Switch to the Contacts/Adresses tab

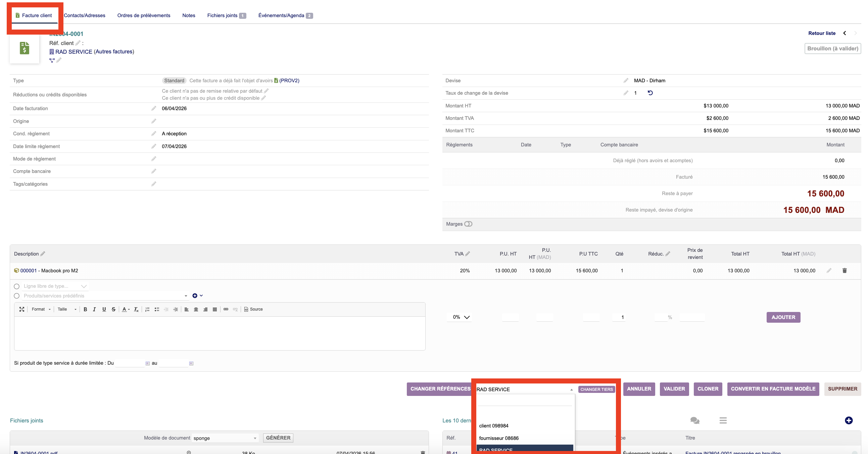[x=85, y=15]
